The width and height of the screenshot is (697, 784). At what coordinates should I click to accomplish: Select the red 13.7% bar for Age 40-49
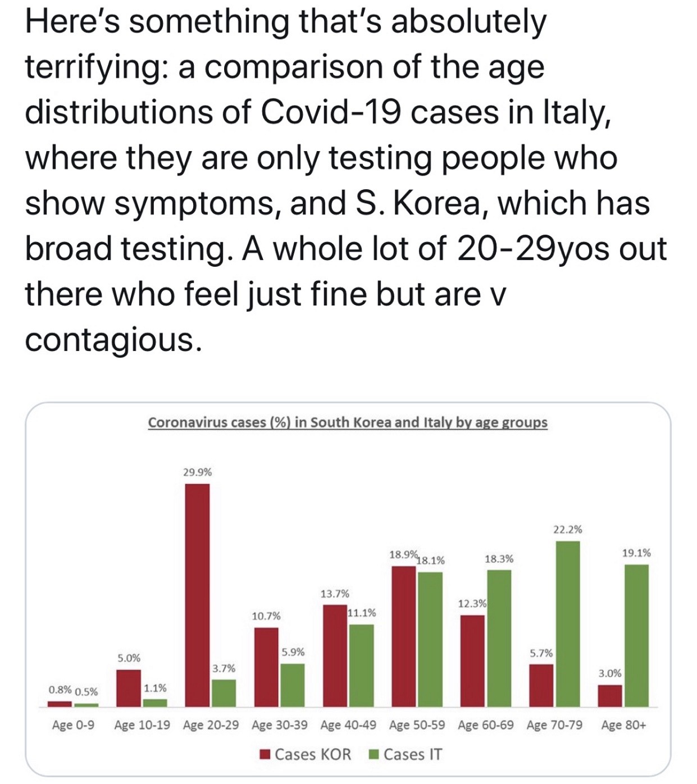pos(335,655)
